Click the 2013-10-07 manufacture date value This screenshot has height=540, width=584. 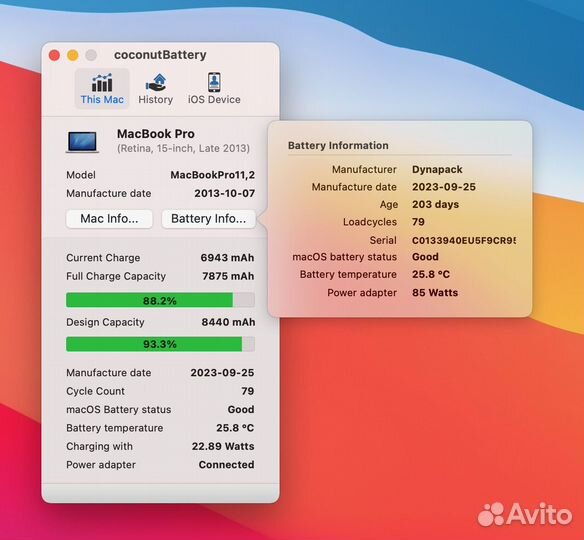click(225, 193)
